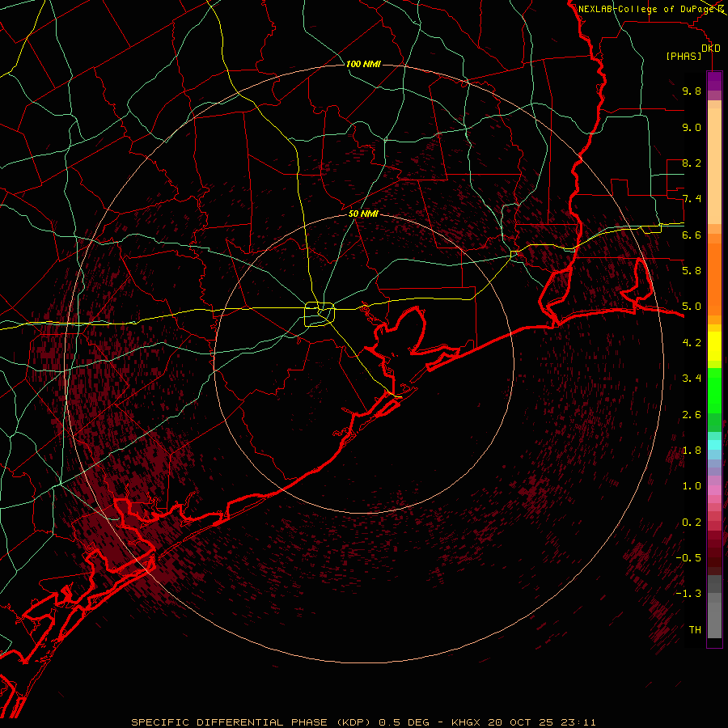Click the bright green segment of the color bar

(x=714, y=391)
